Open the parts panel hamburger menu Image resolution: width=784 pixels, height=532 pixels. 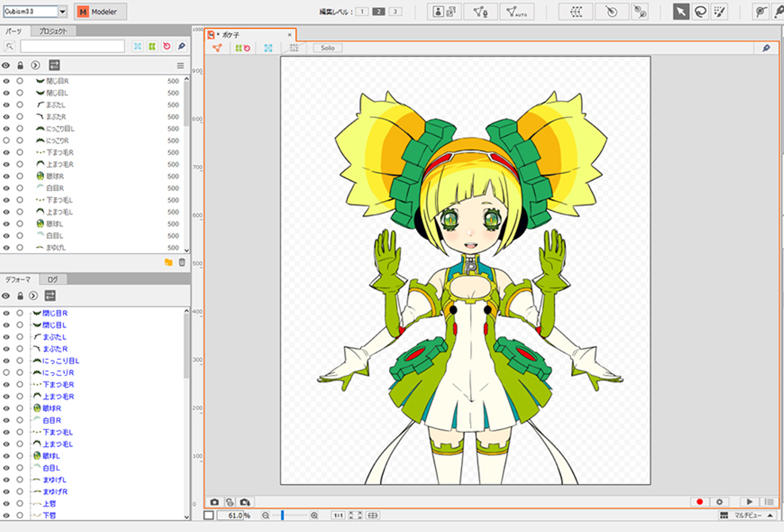point(180,65)
